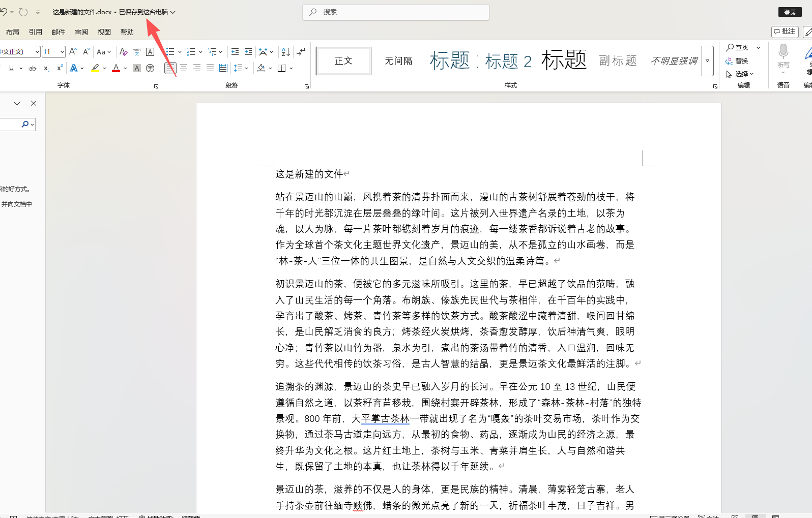The width and height of the screenshot is (812, 518).
Task: Clear all formatting with the eraser icon
Action: click(x=123, y=51)
